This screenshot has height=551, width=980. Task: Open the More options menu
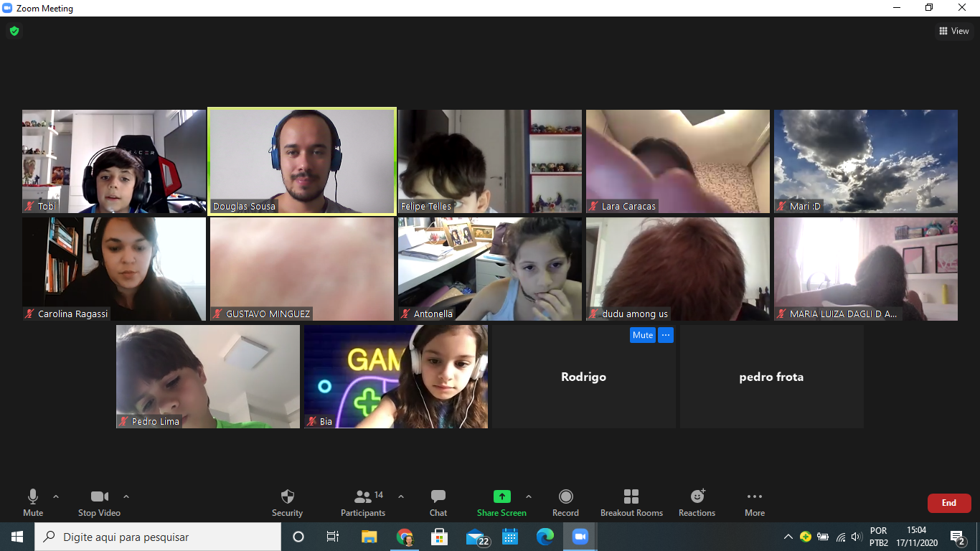point(755,502)
